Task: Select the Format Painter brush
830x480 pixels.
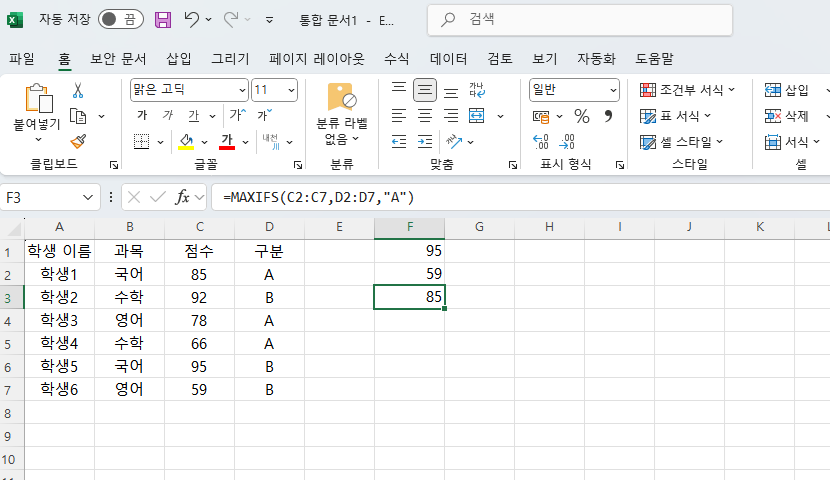Action: 78,141
